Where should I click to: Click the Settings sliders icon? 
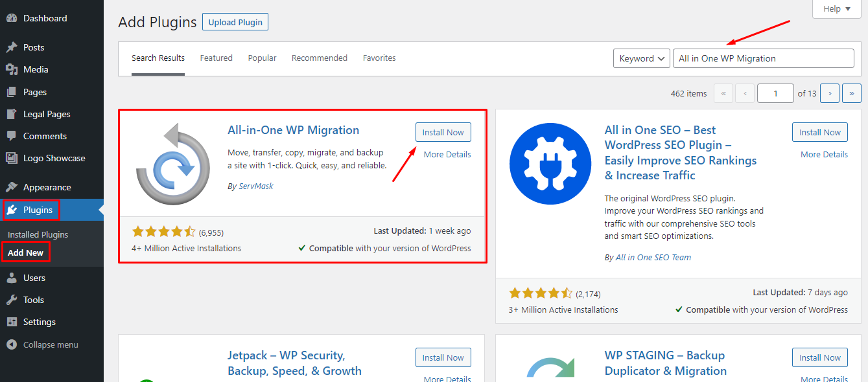click(x=12, y=322)
